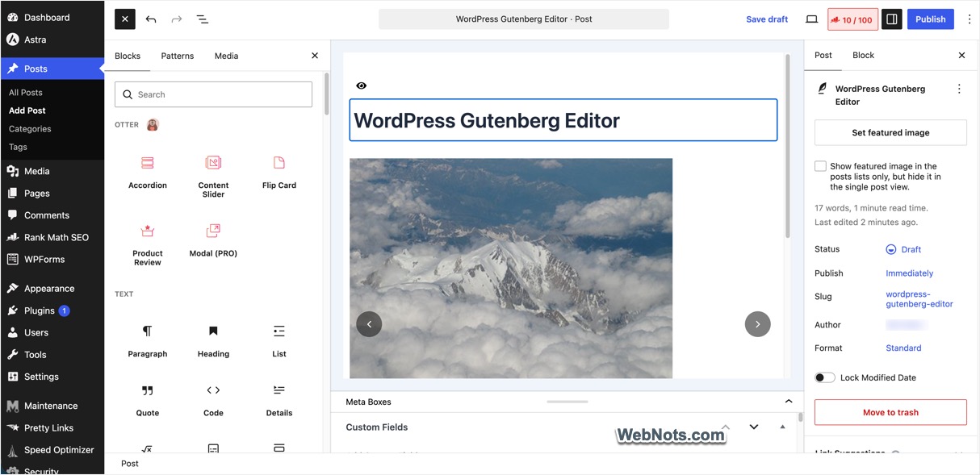Screen dimensions: 980x475
Task: Click the small triangle toggle in Custom Fields row
Action: click(x=782, y=427)
